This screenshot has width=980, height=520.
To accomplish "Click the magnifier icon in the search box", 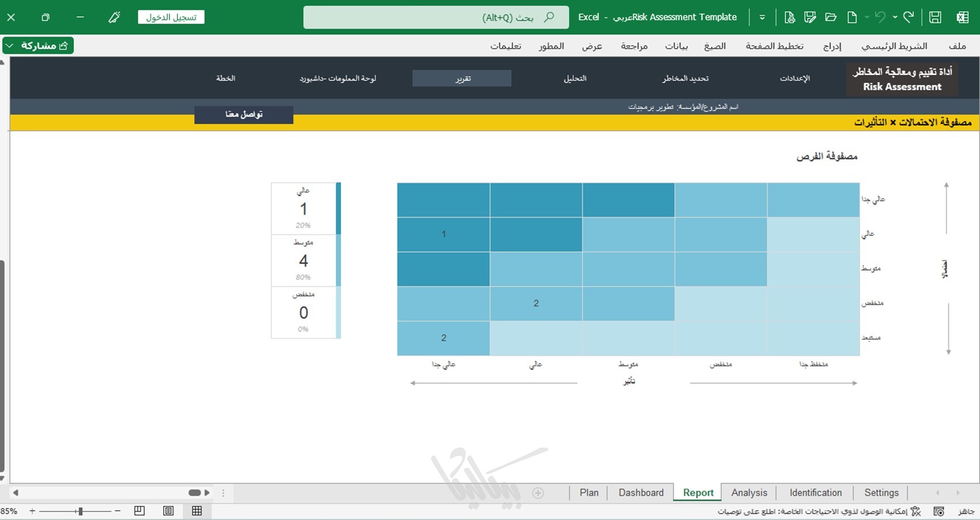I will click(x=549, y=17).
